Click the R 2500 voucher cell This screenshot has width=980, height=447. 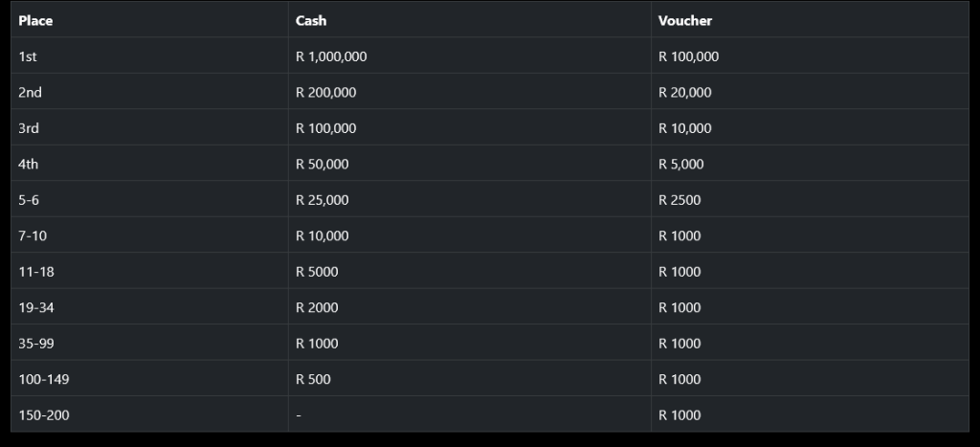[679, 200]
